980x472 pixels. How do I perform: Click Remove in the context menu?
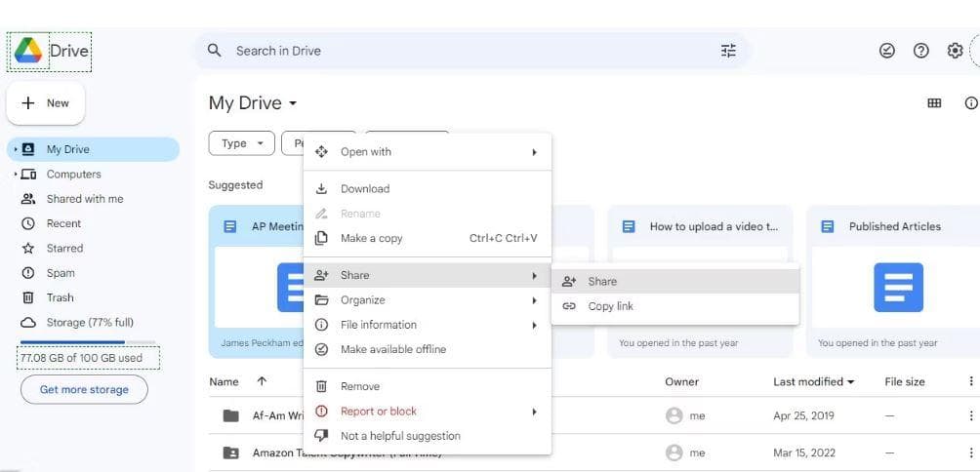click(x=427, y=386)
